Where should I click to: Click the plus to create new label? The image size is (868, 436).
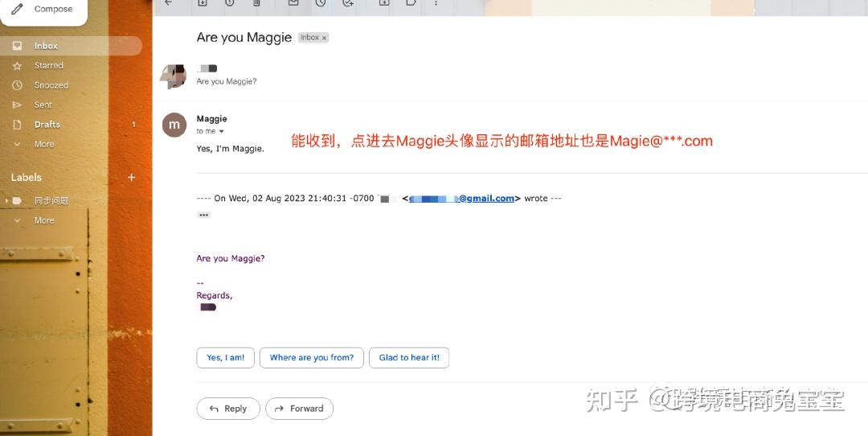(x=132, y=178)
